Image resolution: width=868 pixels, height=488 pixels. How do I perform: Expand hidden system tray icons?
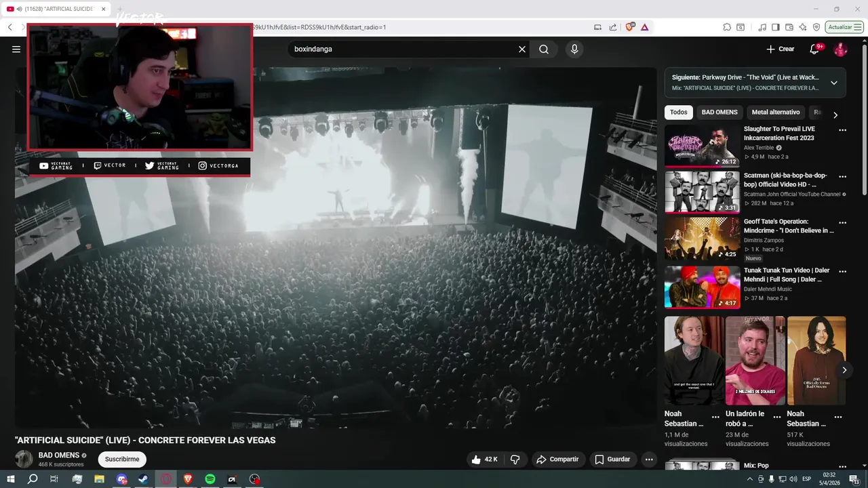750,479
